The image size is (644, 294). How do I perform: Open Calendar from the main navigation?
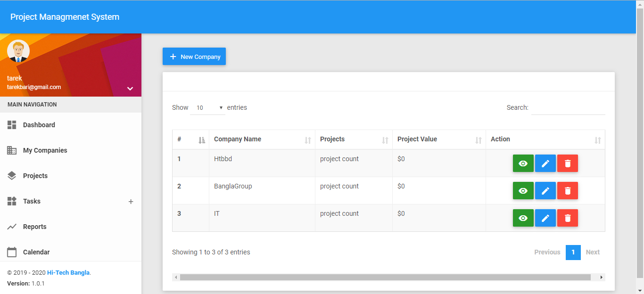(x=36, y=252)
